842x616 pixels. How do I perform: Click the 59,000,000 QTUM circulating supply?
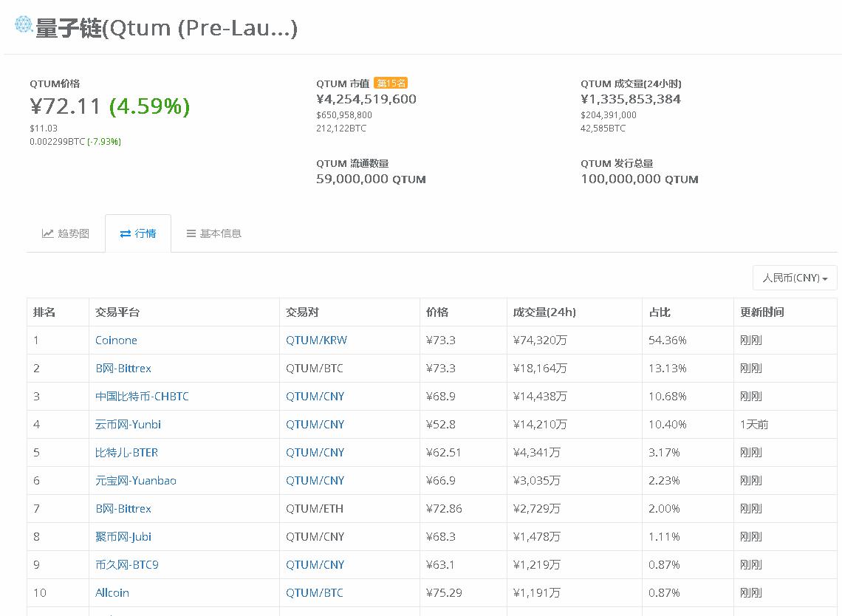coord(371,179)
